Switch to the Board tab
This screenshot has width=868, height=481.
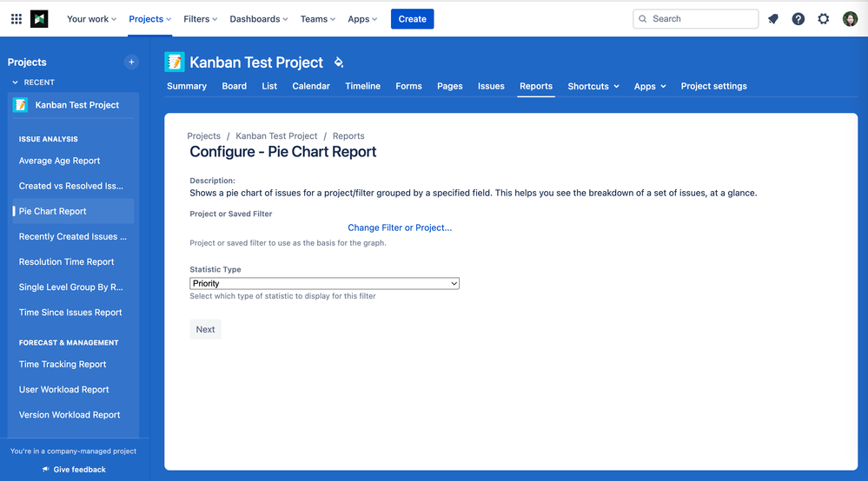coord(235,86)
